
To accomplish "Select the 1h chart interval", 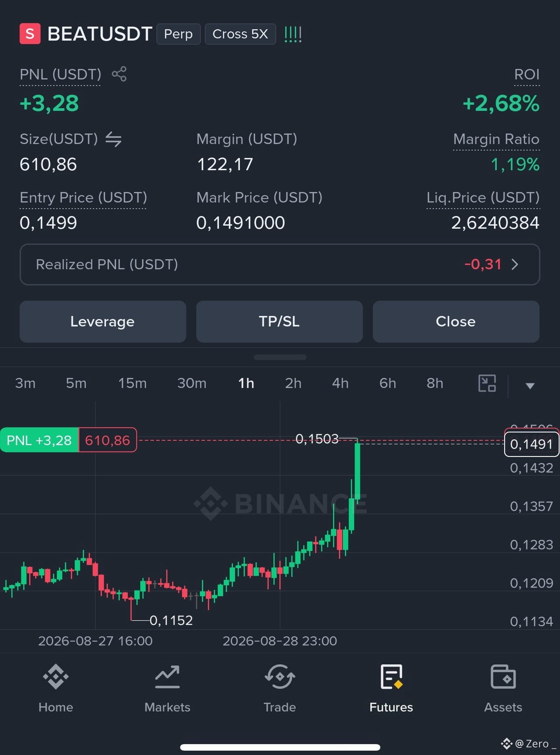I will 246,383.
